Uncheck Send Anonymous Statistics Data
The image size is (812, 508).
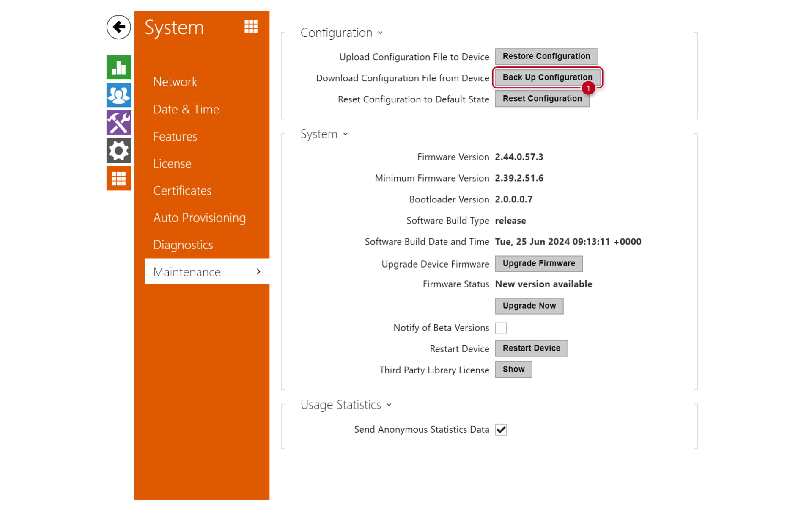coord(501,430)
